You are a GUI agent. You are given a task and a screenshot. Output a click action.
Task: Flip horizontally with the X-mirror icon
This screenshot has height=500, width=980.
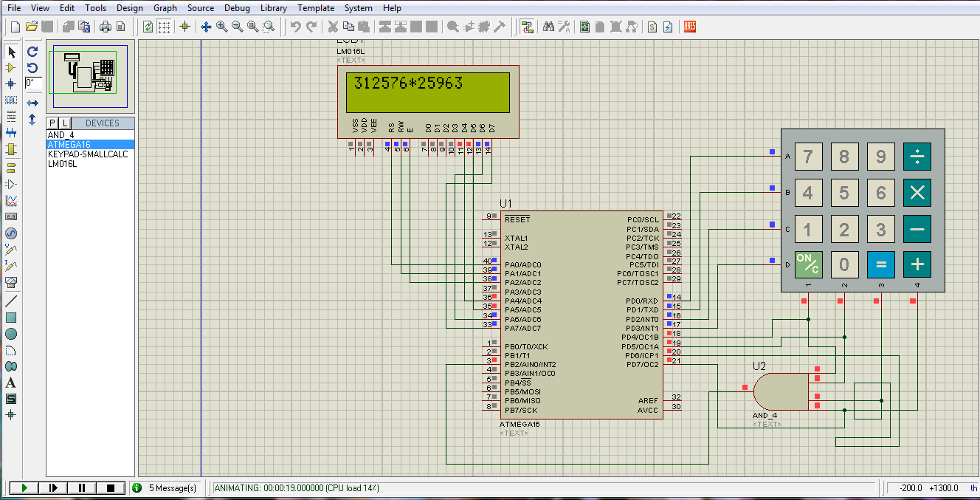[32, 103]
